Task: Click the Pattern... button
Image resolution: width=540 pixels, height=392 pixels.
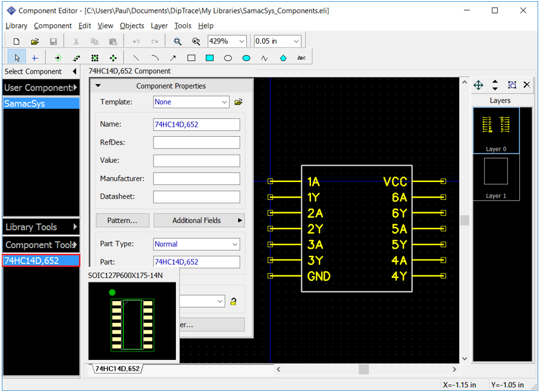Action: point(123,221)
